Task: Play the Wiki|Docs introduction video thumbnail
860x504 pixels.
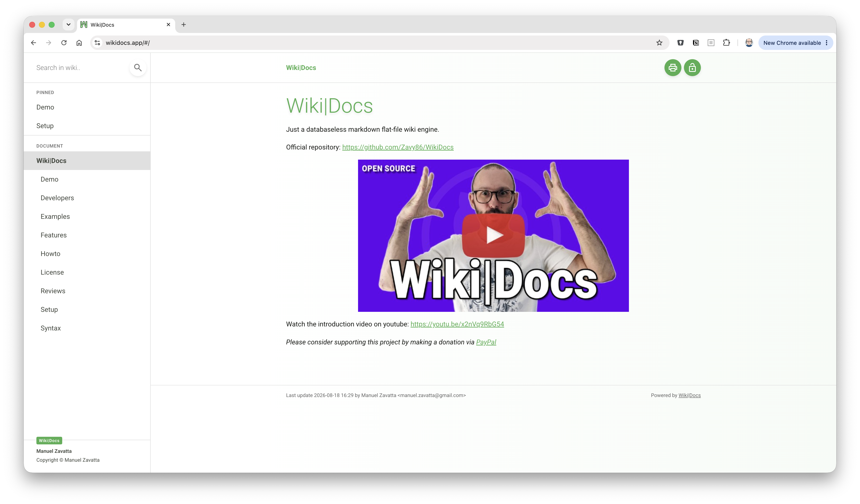Action: (x=493, y=235)
